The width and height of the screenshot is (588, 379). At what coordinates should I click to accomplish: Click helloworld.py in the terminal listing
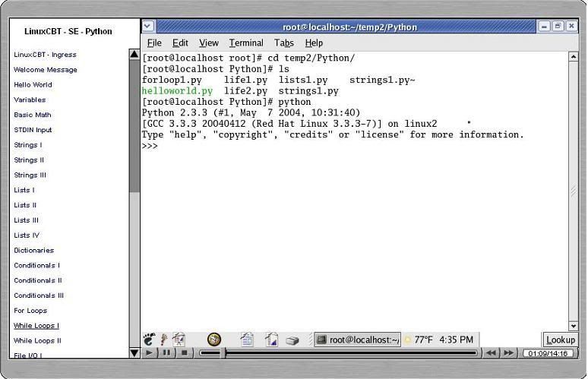[177, 91]
